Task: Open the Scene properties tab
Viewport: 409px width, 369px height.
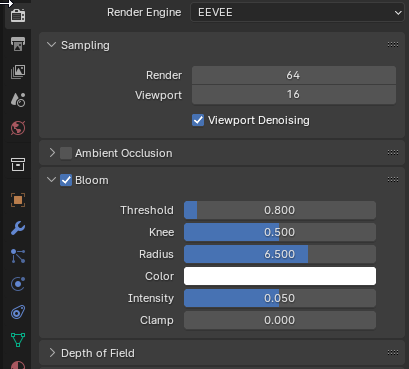Action: click(18, 100)
